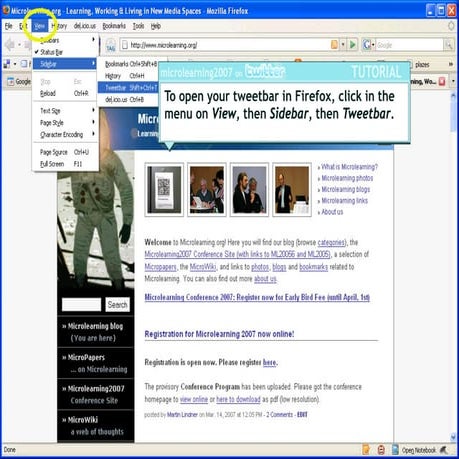This screenshot has width=459, height=459.
Task: Click the What is Microlearning? link
Action: (x=349, y=167)
